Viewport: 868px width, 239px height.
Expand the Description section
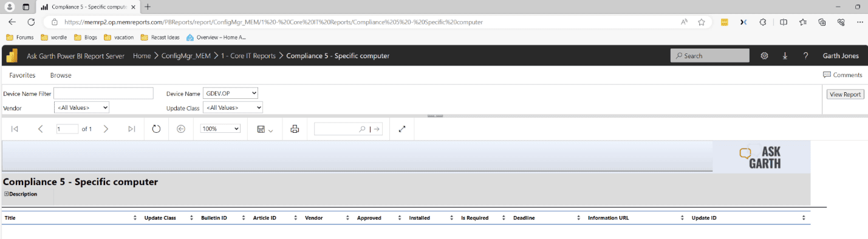tap(7, 194)
